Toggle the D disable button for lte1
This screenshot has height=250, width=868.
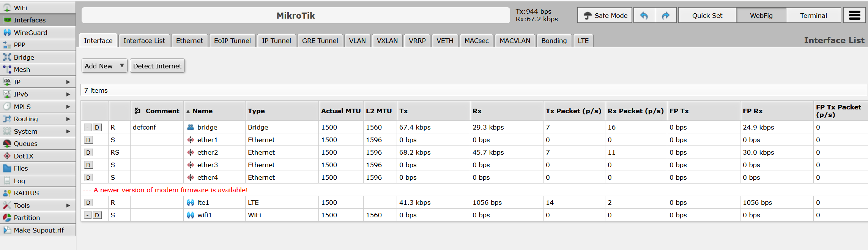click(x=88, y=203)
